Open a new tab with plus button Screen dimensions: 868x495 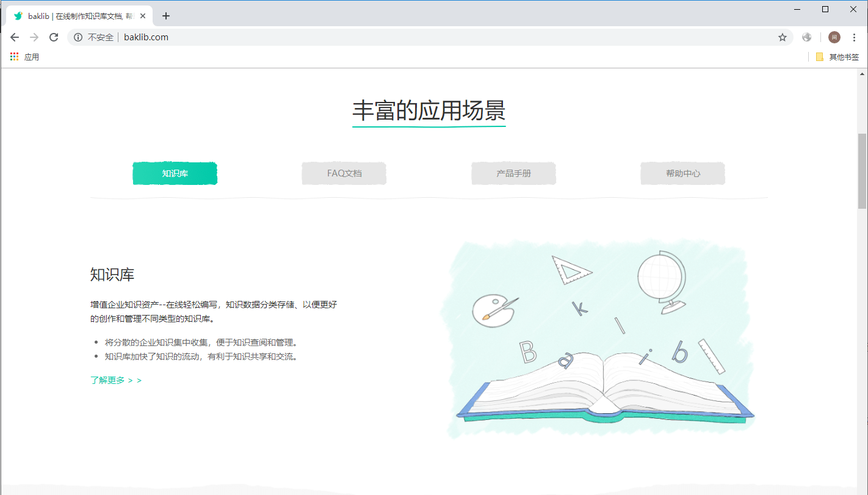[x=166, y=16]
